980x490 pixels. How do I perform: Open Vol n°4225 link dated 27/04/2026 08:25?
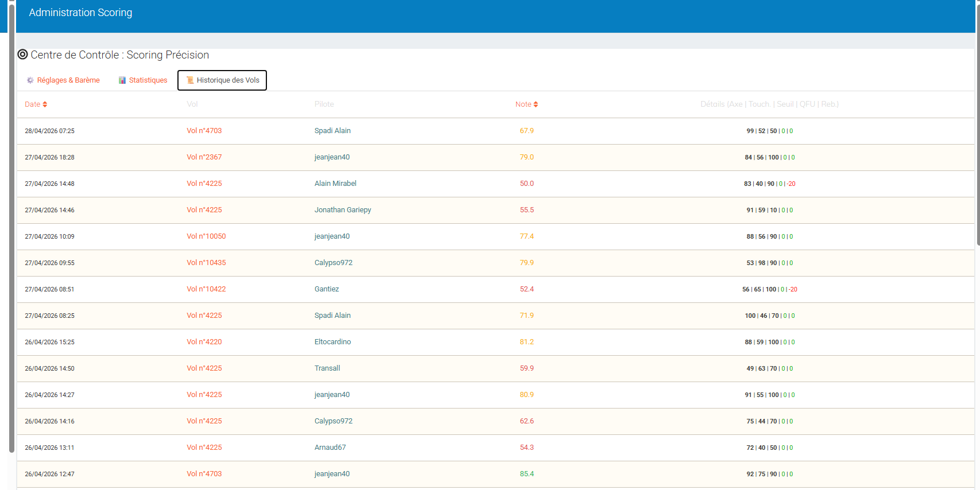tap(204, 316)
